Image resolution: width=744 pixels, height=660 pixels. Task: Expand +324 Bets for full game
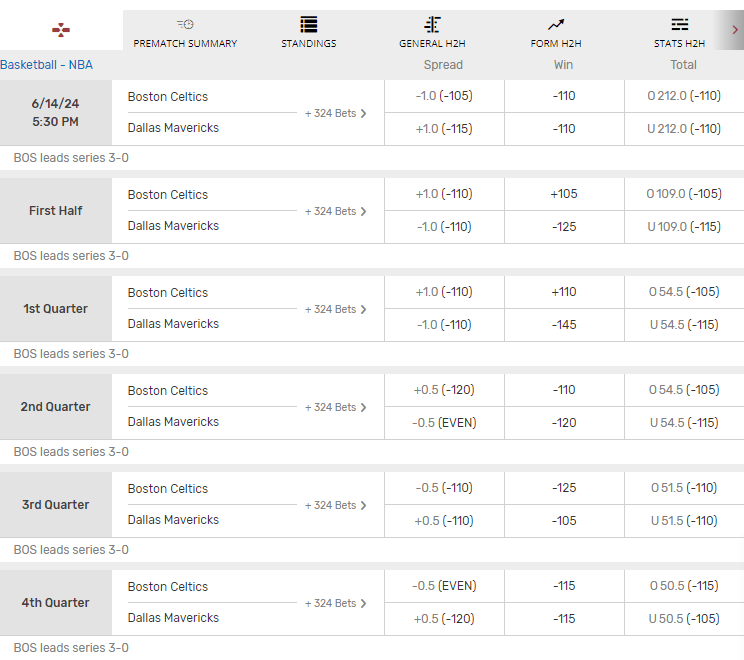tap(336, 113)
